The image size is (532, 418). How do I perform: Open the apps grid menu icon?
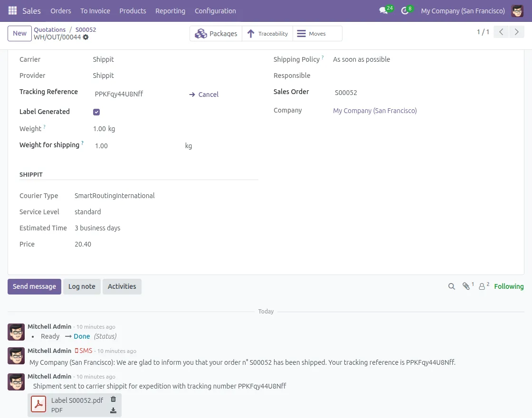[12, 10]
